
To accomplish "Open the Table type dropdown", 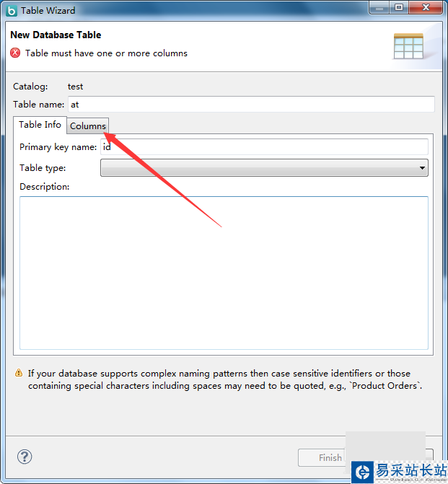I will (x=264, y=168).
